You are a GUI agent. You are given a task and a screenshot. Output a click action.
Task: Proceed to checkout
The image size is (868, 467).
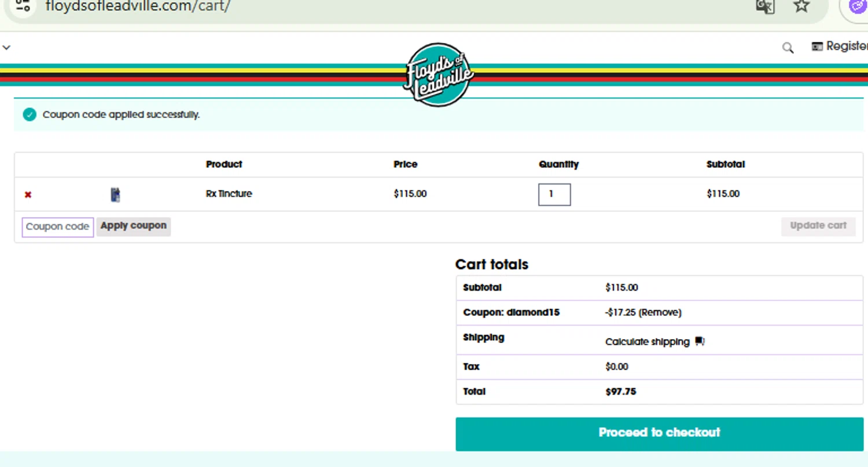[x=659, y=434]
